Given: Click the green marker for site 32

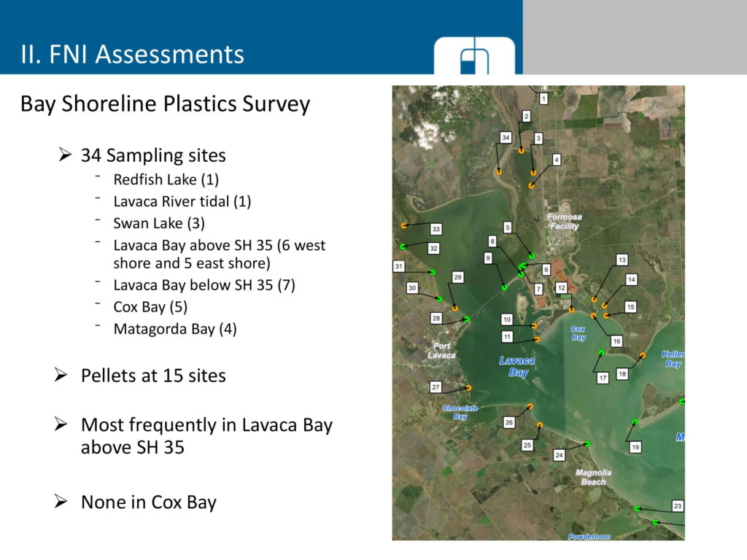Looking at the screenshot, I should [x=403, y=246].
